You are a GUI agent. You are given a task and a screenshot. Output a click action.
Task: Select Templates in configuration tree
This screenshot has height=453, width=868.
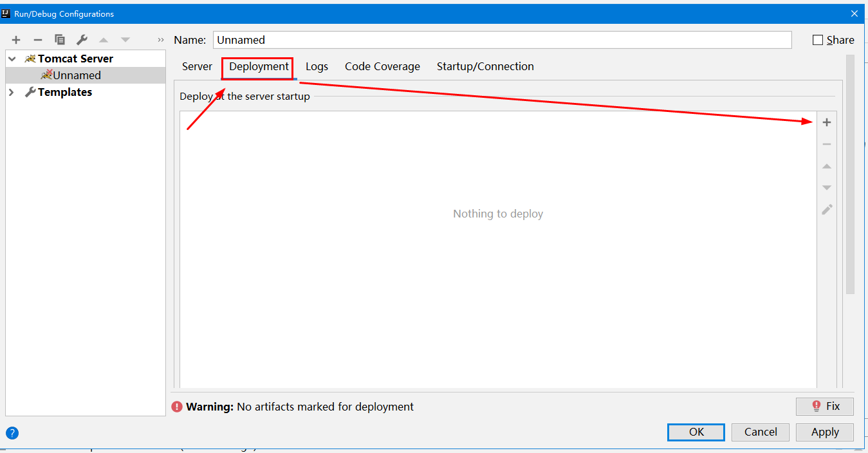[65, 92]
